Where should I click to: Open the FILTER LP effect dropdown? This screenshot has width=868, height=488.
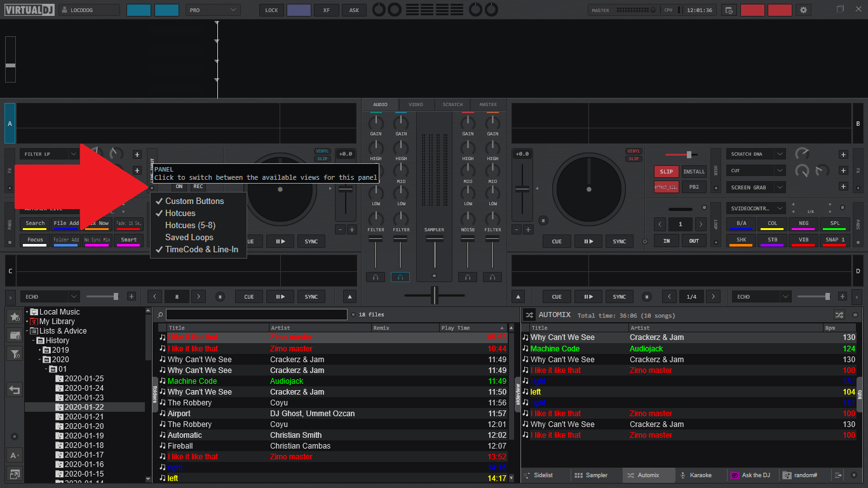[x=49, y=154]
